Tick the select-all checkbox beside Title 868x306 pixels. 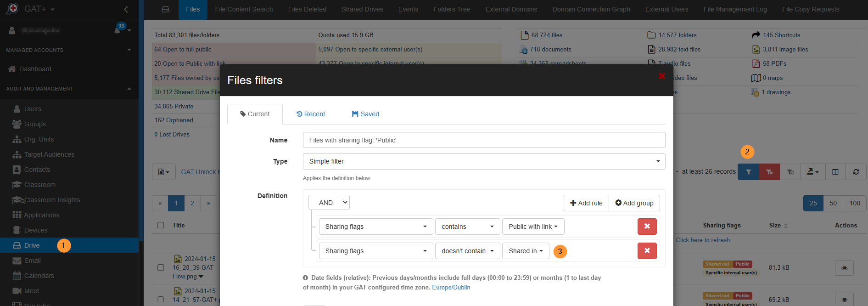(x=161, y=225)
